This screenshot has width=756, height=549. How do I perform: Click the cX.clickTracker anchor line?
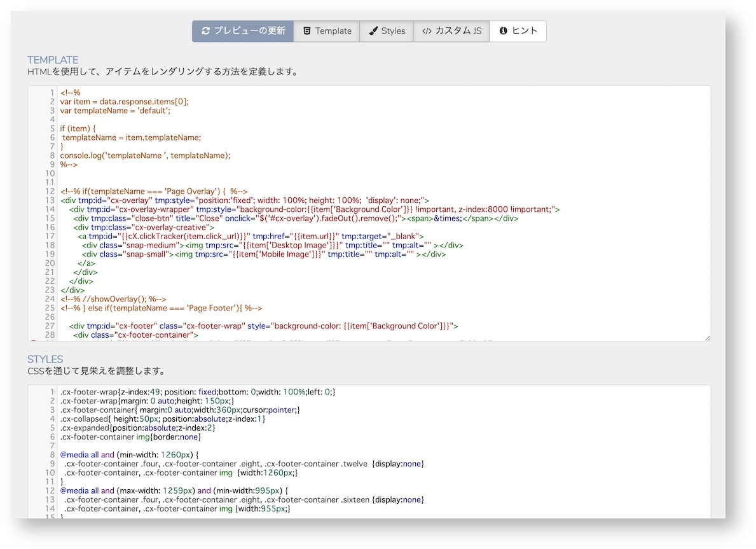251,237
